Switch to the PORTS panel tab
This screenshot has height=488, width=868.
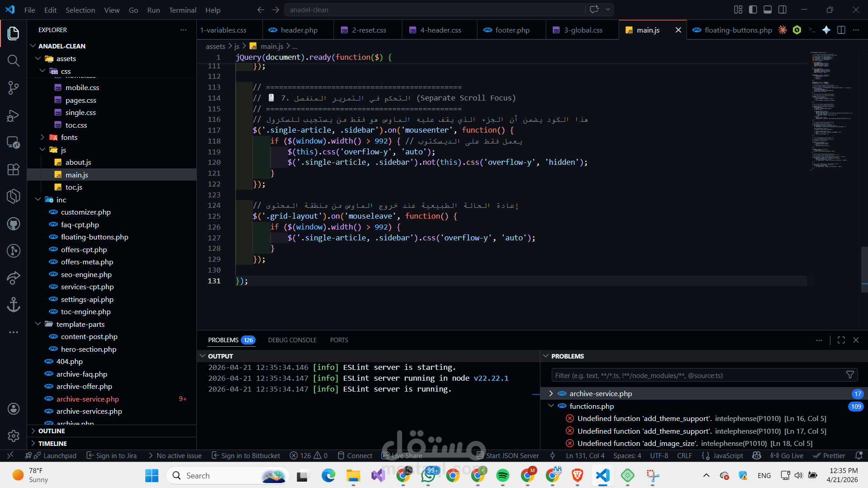pyautogui.click(x=339, y=340)
